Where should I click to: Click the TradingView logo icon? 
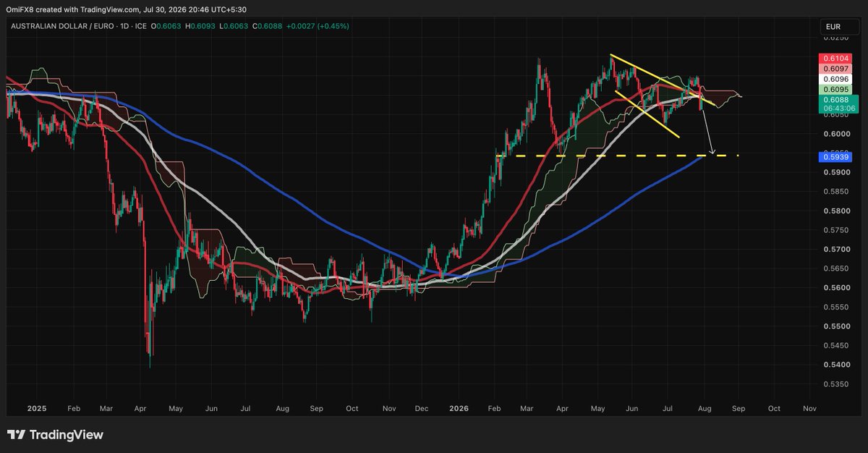17,435
